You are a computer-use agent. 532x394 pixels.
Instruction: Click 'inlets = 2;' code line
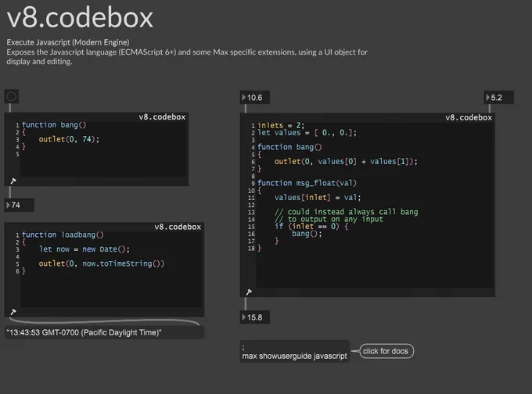pyautogui.click(x=281, y=125)
